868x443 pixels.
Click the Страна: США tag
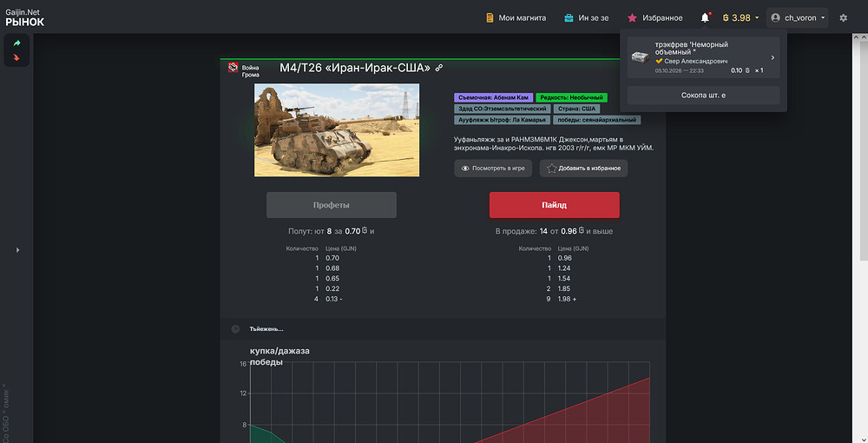(576, 109)
